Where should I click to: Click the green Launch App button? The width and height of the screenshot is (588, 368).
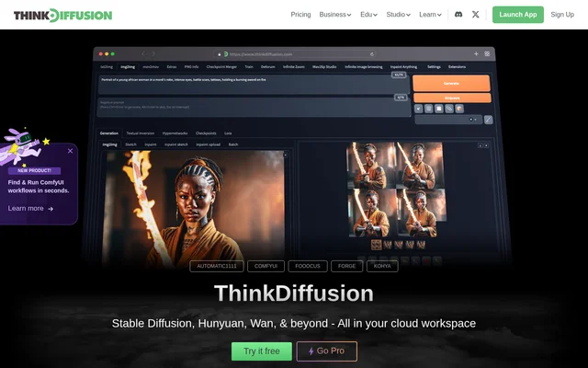click(x=518, y=15)
